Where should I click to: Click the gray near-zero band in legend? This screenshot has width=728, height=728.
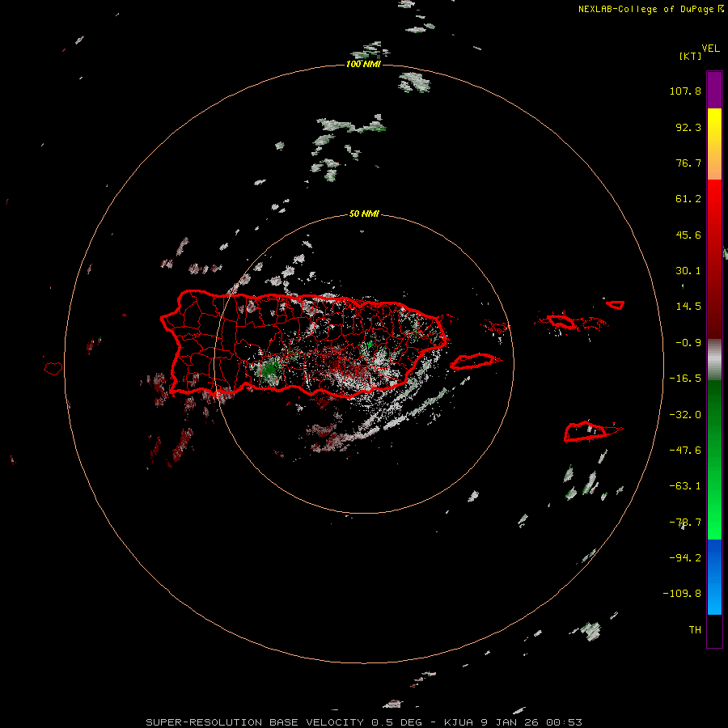tap(714, 360)
